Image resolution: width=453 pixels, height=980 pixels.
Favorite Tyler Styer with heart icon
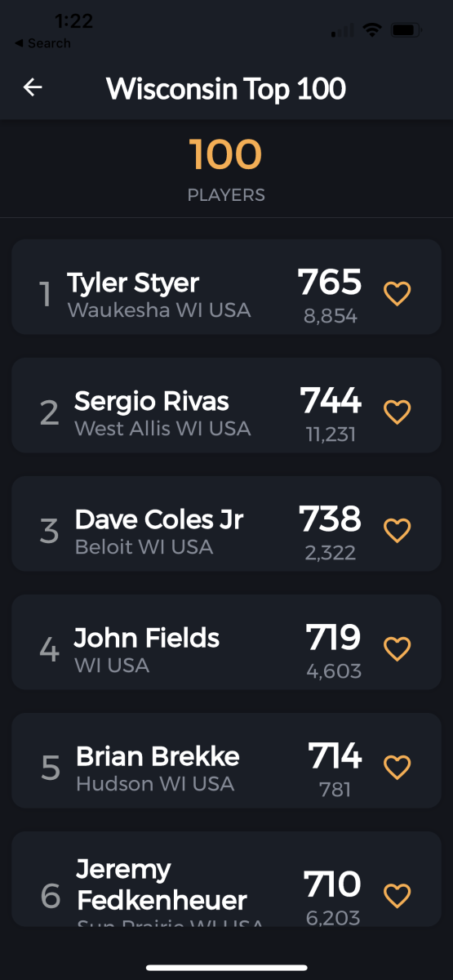397,293
